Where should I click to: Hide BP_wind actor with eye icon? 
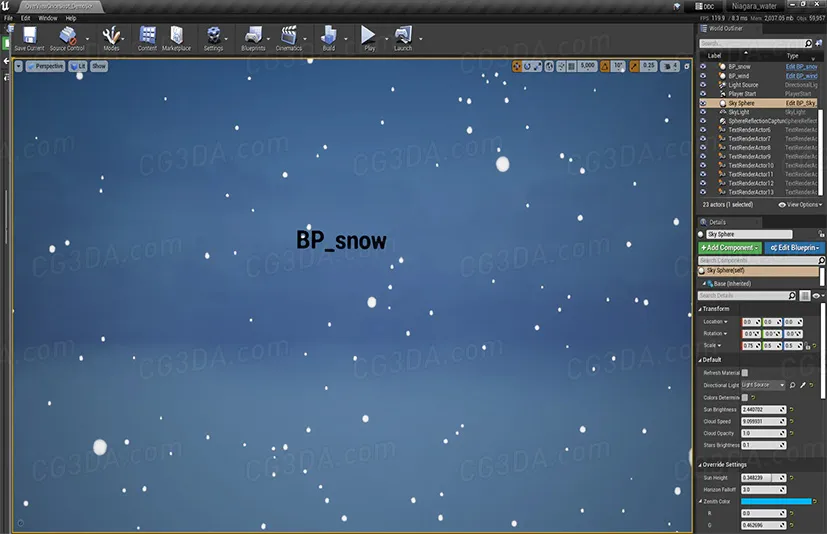(703, 76)
